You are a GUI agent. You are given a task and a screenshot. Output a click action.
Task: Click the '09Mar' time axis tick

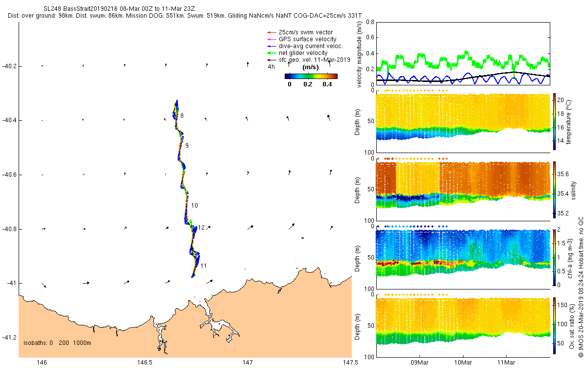tap(420, 362)
